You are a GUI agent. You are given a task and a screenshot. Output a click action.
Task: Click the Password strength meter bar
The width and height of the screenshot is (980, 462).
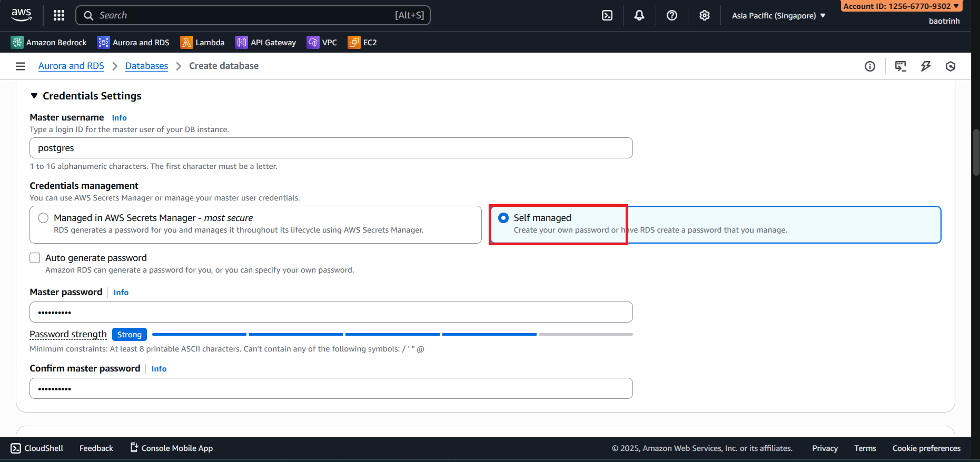coord(392,334)
